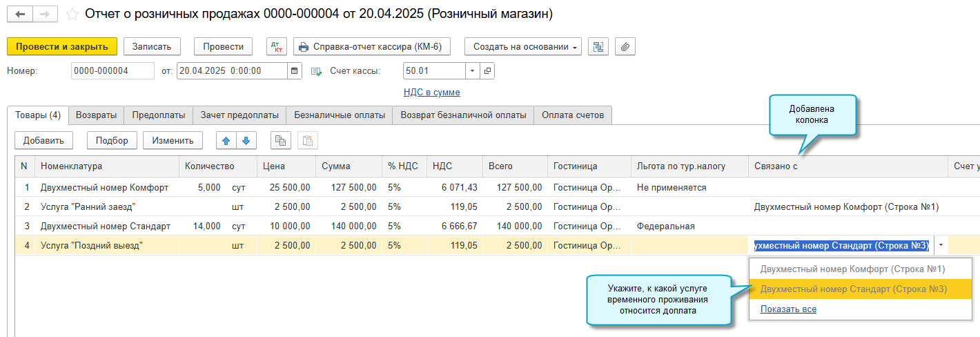Open the Возвраты tab

(x=97, y=115)
